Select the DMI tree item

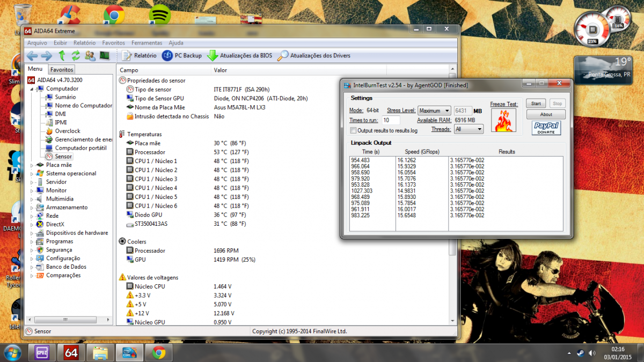tap(60, 114)
